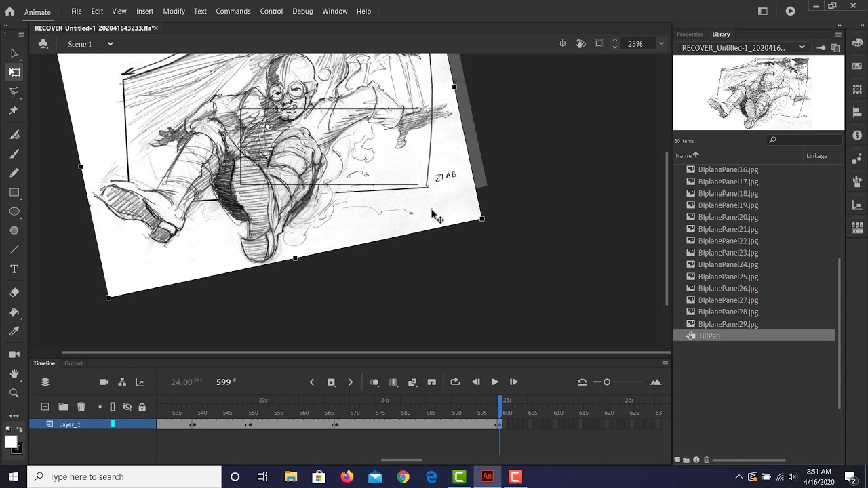This screenshot has height=488, width=868.
Task: Select the Line tool
Action: [14, 249]
